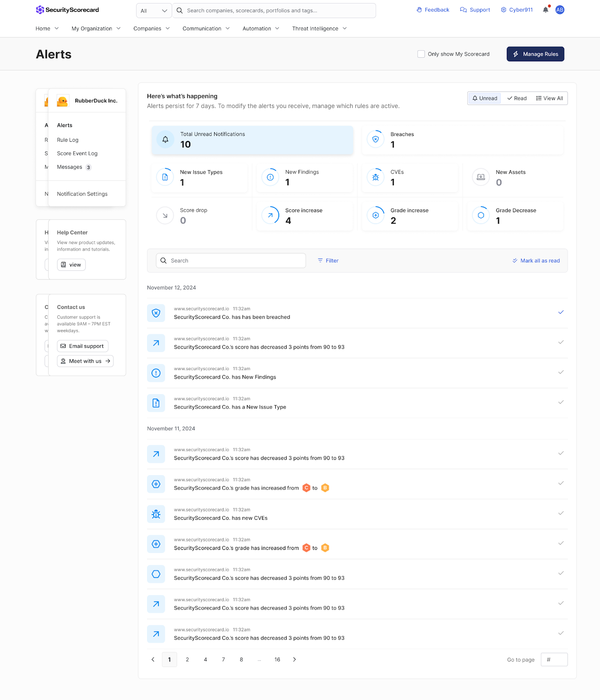The height and width of the screenshot is (700, 600).
Task: Open the Support link
Action: (475, 10)
